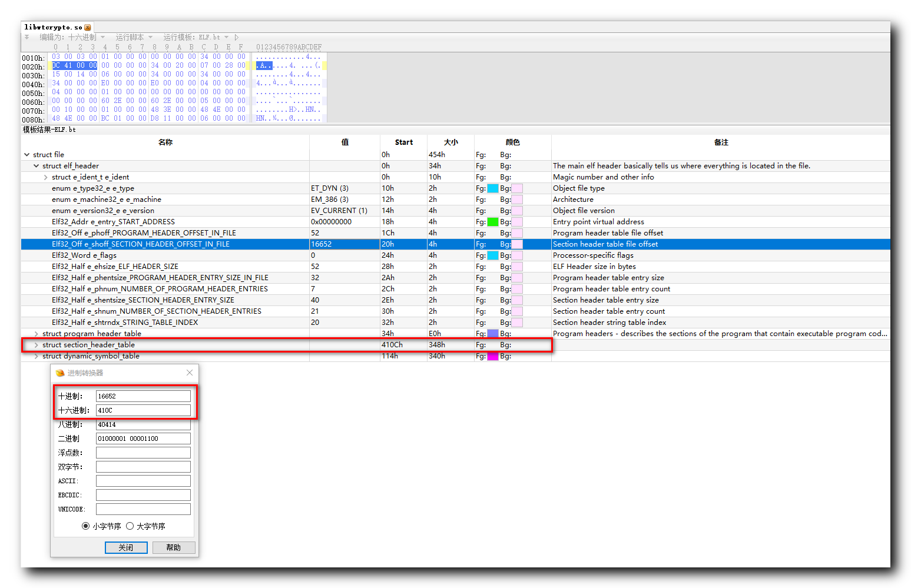Image resolution: width=911 pixels, height=588 pixels.
Task: Click magenta swatch of dynamic_symbol_table row
Action: click(493, 356)
